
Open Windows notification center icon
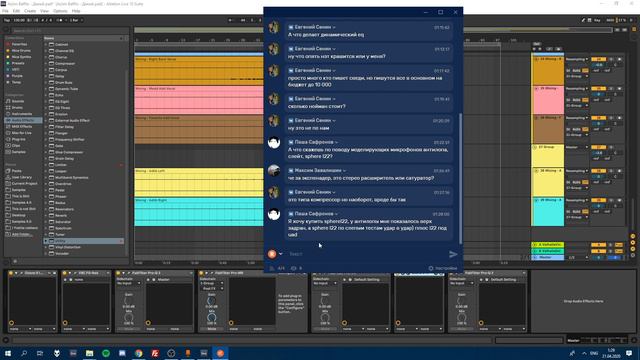pyautogui.click(x=629, y=353)
